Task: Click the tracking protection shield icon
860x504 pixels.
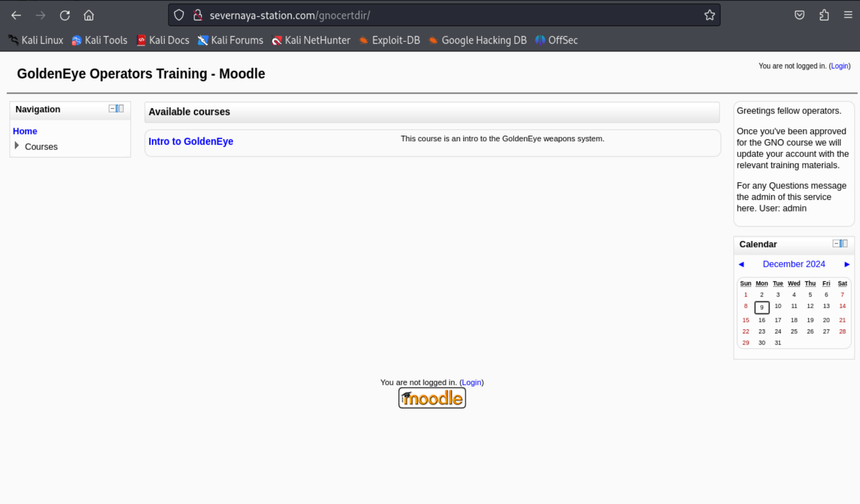Action: (x=179, y=15)
